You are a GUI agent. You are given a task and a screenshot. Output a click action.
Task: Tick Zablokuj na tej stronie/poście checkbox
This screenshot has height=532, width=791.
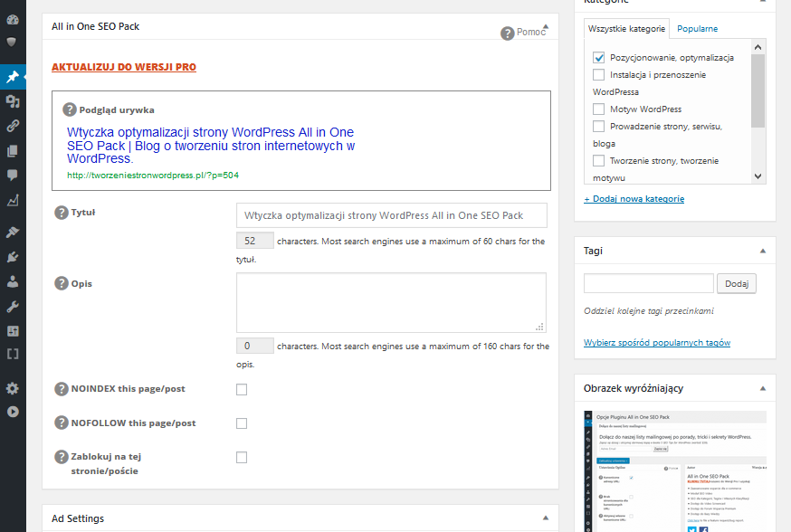tap(242, 458)
